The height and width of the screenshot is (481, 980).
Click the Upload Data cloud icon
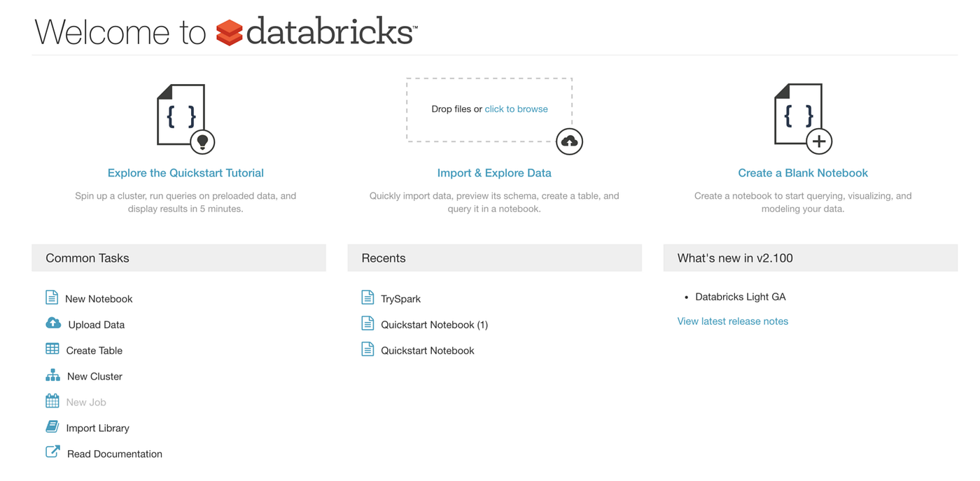click(x=53, y=323)
